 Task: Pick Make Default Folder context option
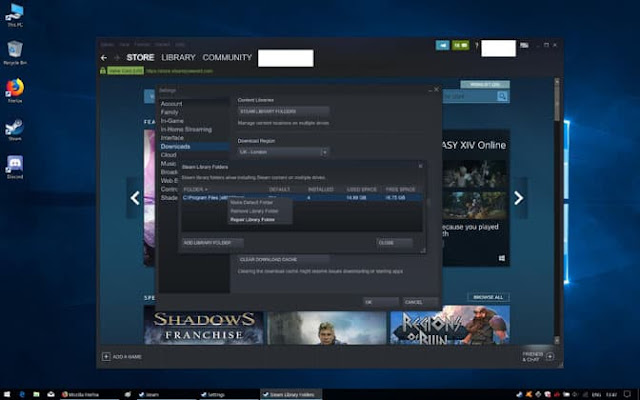click(x=251, y=202)
